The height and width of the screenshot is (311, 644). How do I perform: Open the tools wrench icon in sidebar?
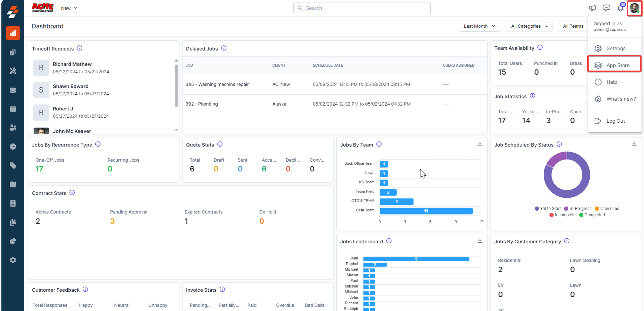click(13, 71)
